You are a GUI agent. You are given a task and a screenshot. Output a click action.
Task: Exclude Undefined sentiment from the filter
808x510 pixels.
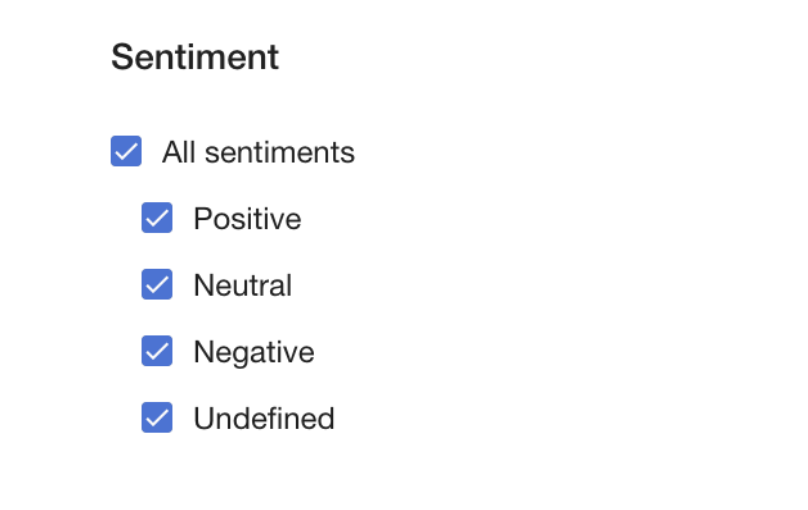pos(157,418)
